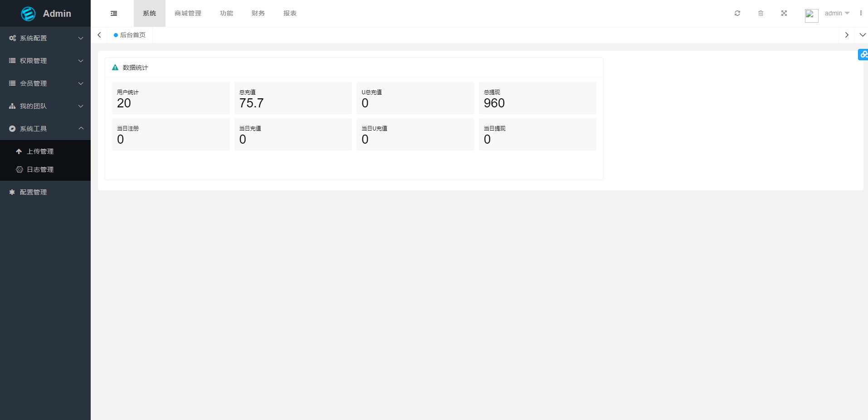Open 日志管理 in the sidebar
The height and width of the screenshot is (420, 868).
point(45,169)
